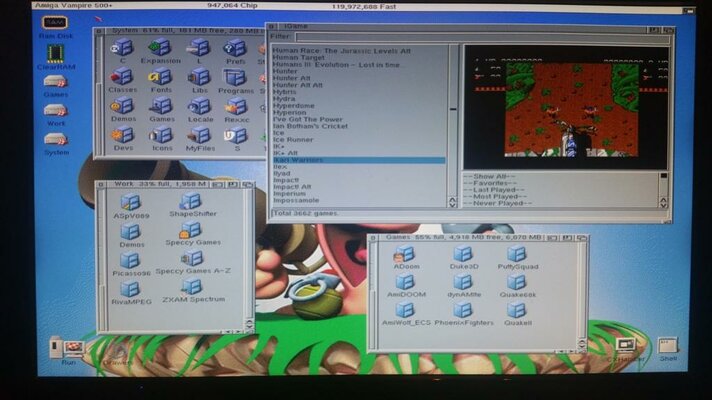Open the Quake68k game icon
The image size is (712, 400).
517,286
